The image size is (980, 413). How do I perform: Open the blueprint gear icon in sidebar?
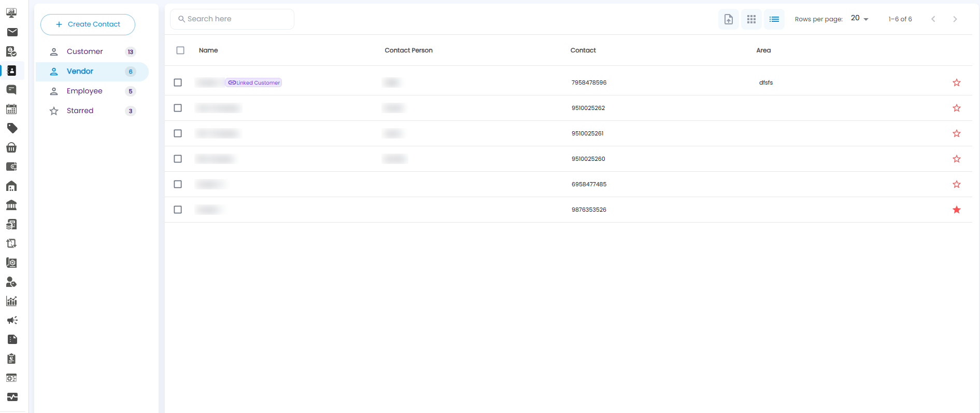[x=11, y=263]
